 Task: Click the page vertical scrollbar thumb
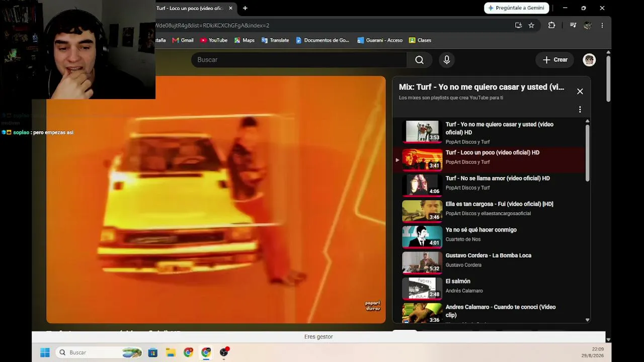(608, 78)
